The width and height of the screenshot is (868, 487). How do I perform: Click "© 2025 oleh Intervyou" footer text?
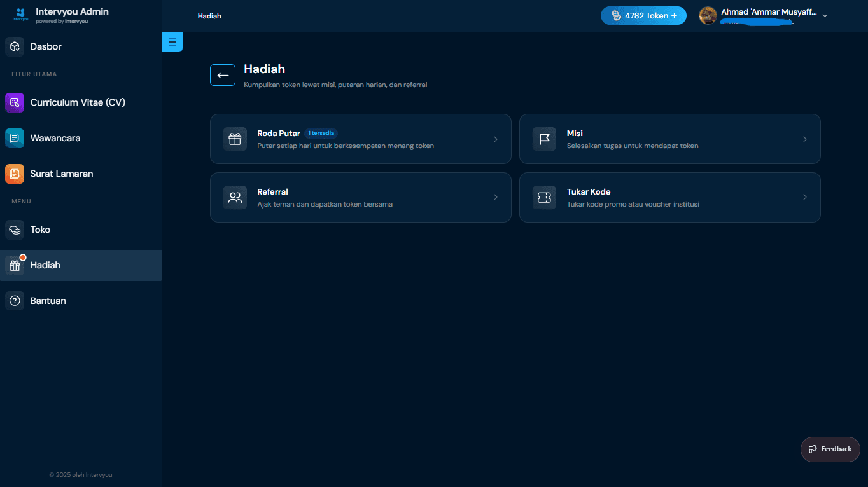[81, 474]
